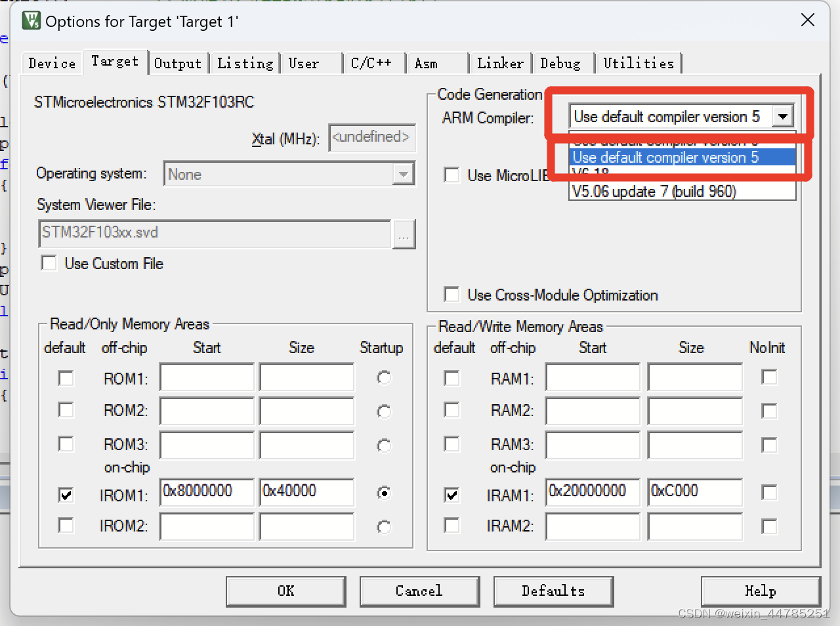Switch to the C/C++ tab
The height and width of the screenshot is (626, 840).
pyautogui.click(x=373, y=63)
